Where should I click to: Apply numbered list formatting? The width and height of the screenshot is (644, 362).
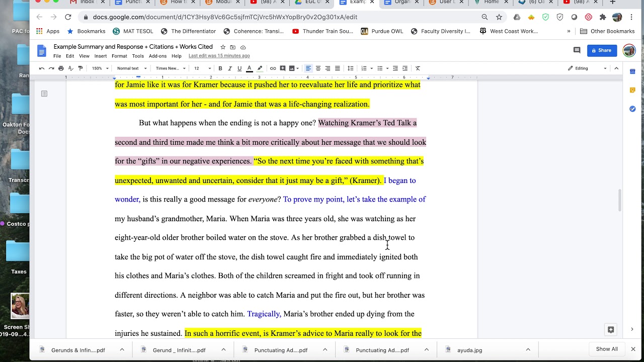tap(364, 68)
